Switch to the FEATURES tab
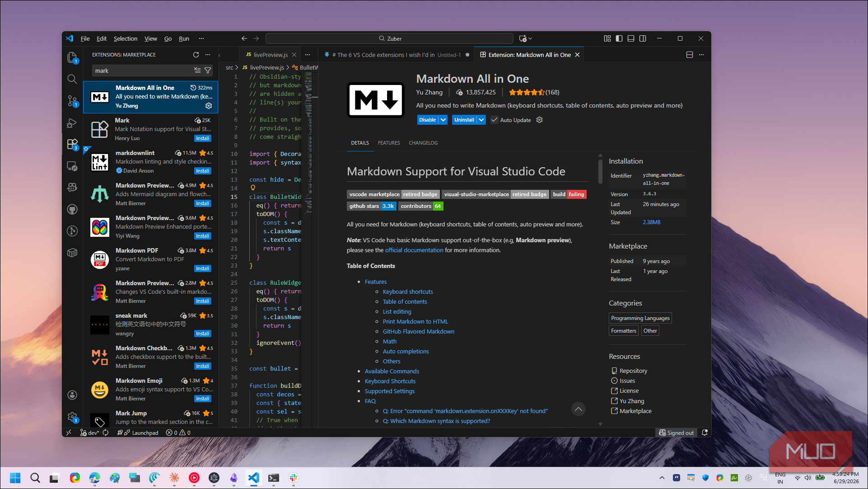868x489 pixels. (389, 143)
